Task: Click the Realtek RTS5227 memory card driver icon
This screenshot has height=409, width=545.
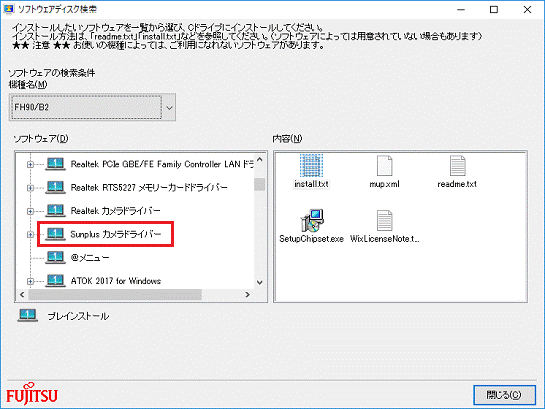Action: pos(56,187)
